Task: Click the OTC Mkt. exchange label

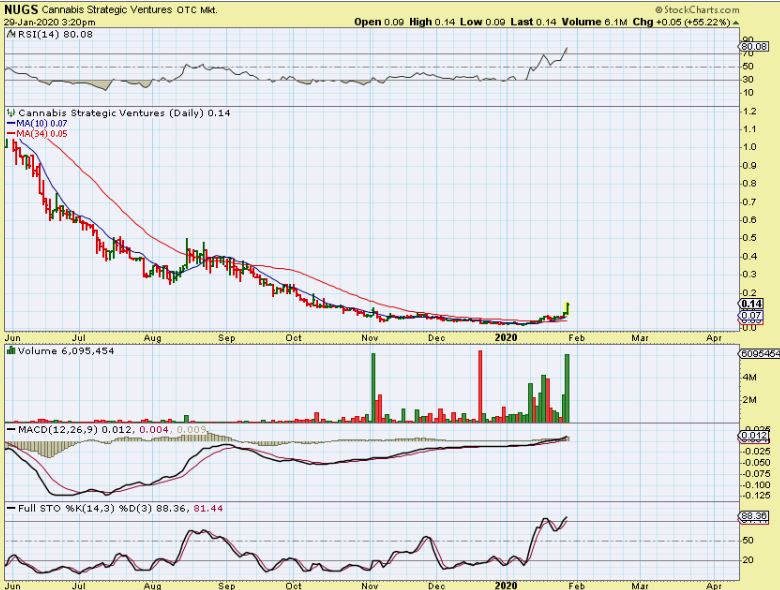Action: click(197, 9)
